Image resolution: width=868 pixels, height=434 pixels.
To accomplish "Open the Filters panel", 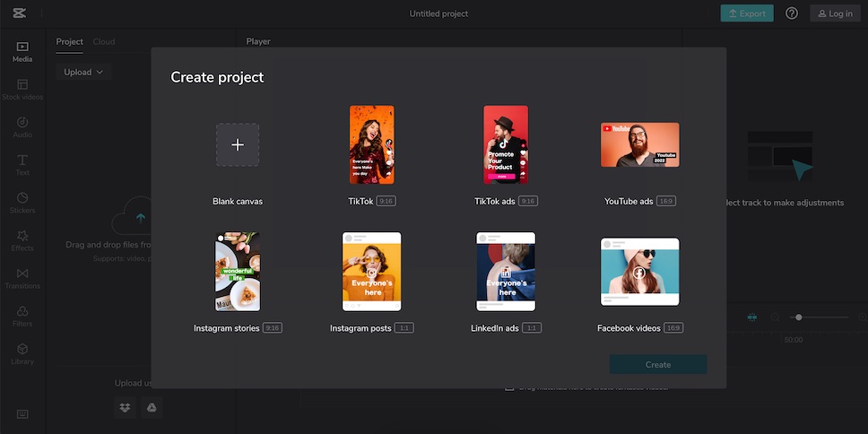I will coord(22,316).
